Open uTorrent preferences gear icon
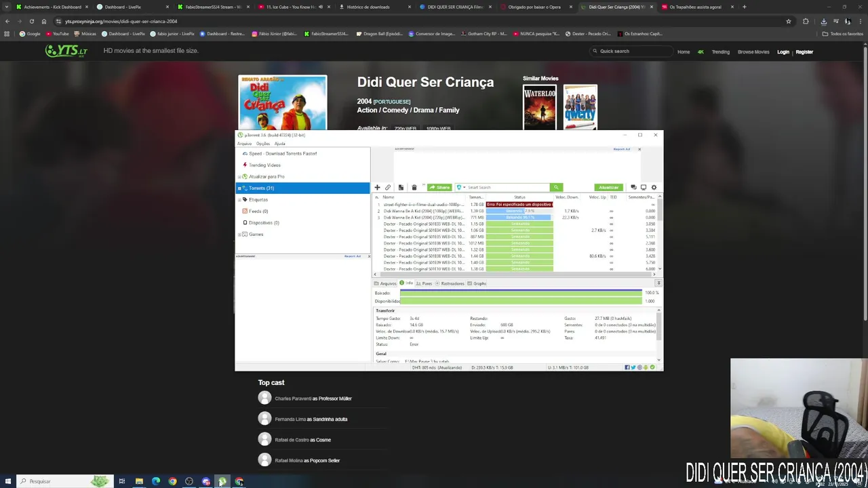 coord(654,187)
